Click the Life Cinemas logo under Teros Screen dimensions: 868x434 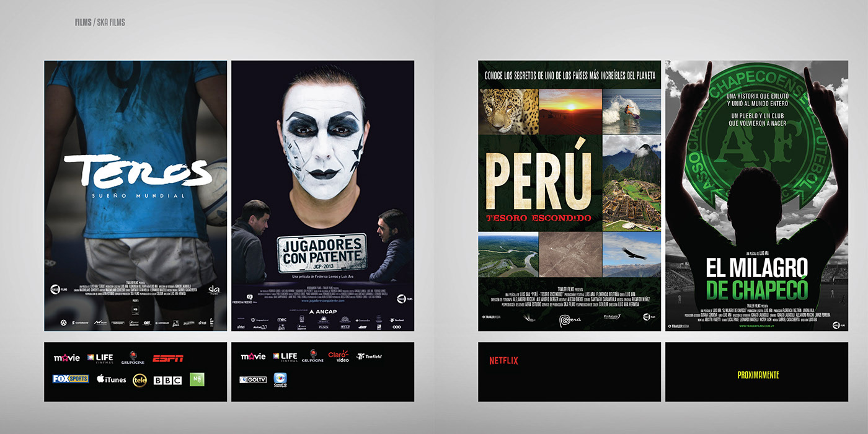tap(100, 358)
